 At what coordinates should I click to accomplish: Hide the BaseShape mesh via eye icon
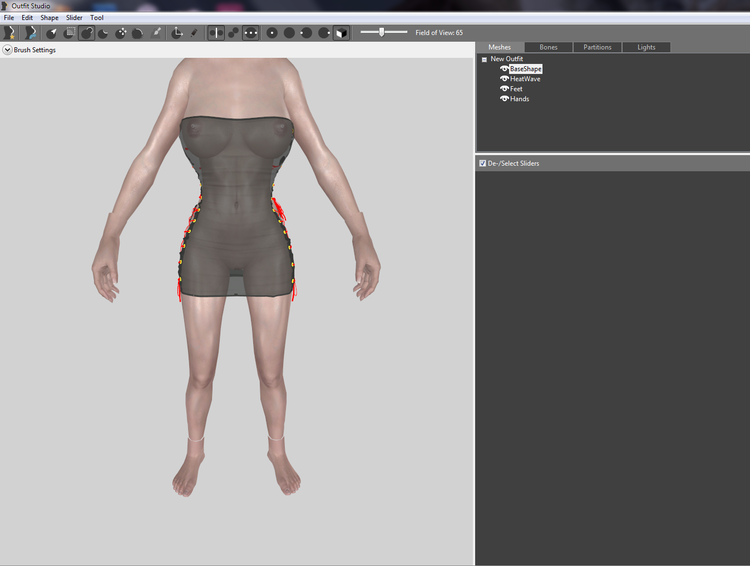pos(504,69)
